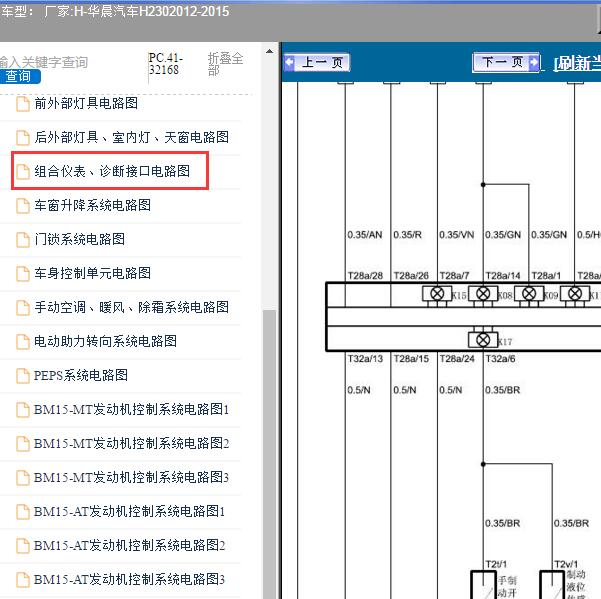Click document icon beside 前外部灯具电路图
Screen dimensions: 601x599
(23, 104)
